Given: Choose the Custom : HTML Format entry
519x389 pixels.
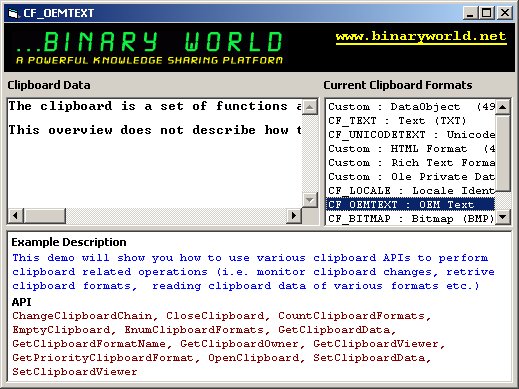Looking at the screenshot, I should click(x=410, y=149).
